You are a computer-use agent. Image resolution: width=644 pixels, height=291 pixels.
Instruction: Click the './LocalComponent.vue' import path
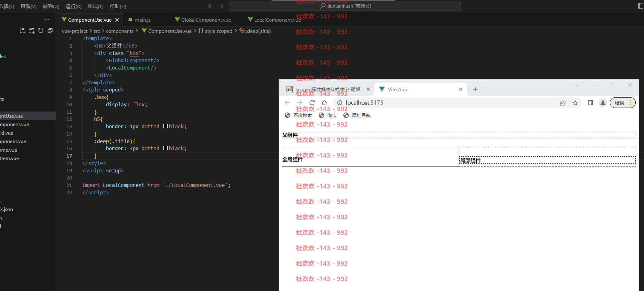(195, 185)
